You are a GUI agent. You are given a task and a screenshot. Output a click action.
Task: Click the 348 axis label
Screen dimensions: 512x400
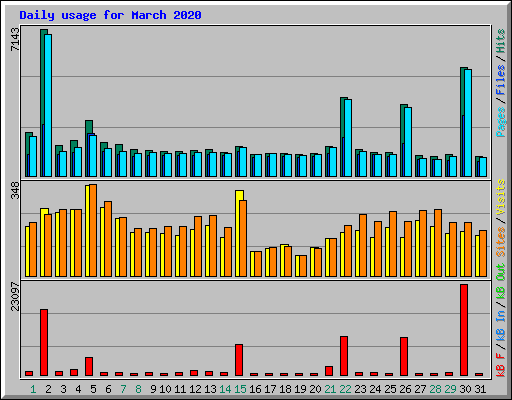click(15, 190)
